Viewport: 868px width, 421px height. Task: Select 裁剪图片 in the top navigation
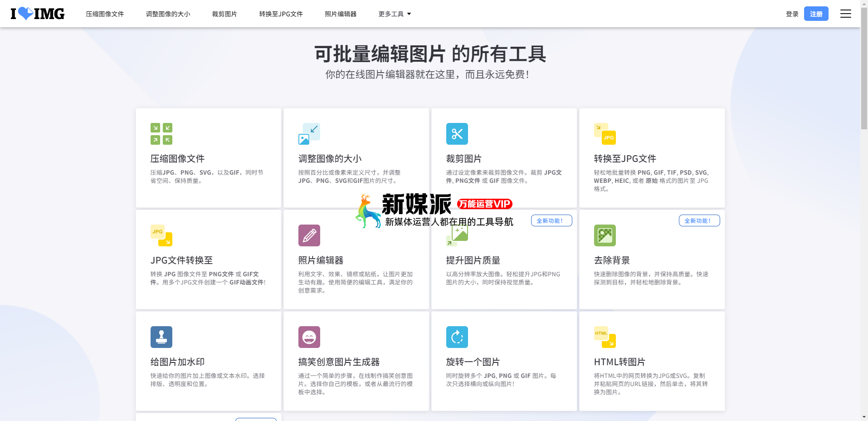tap(224, 14)
